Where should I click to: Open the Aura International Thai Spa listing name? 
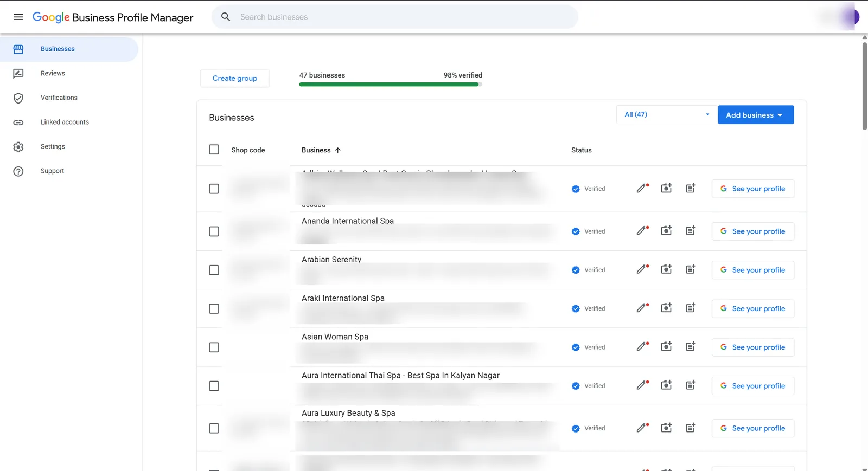pyautogui.click(x=400, y=376)
